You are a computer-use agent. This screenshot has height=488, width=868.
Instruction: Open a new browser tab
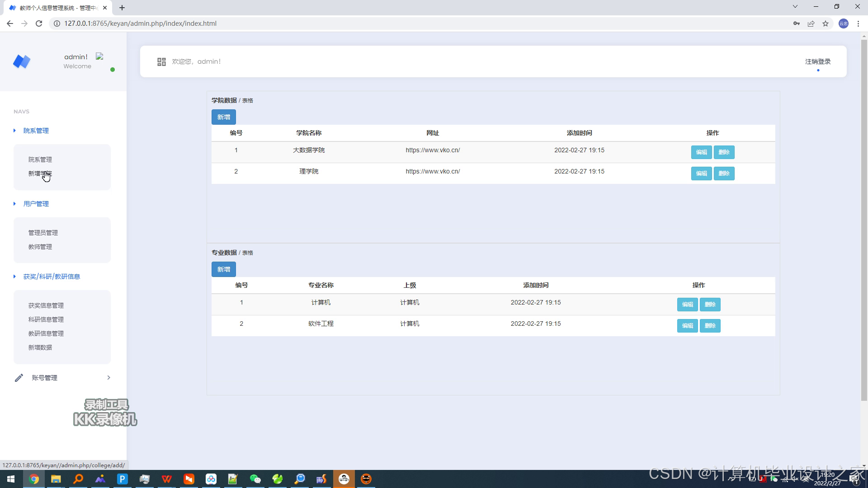tap(122, 8)
